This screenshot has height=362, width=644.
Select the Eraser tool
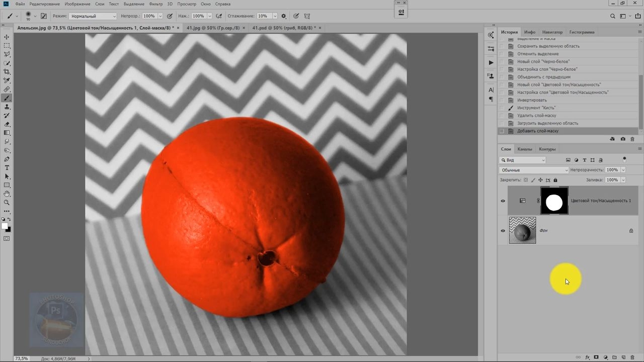tap(7, 124)
